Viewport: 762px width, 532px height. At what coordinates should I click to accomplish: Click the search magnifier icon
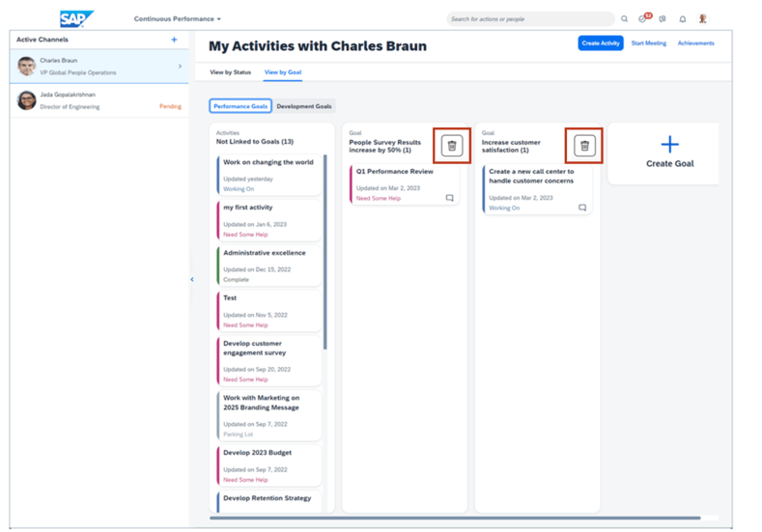(624, 19)
